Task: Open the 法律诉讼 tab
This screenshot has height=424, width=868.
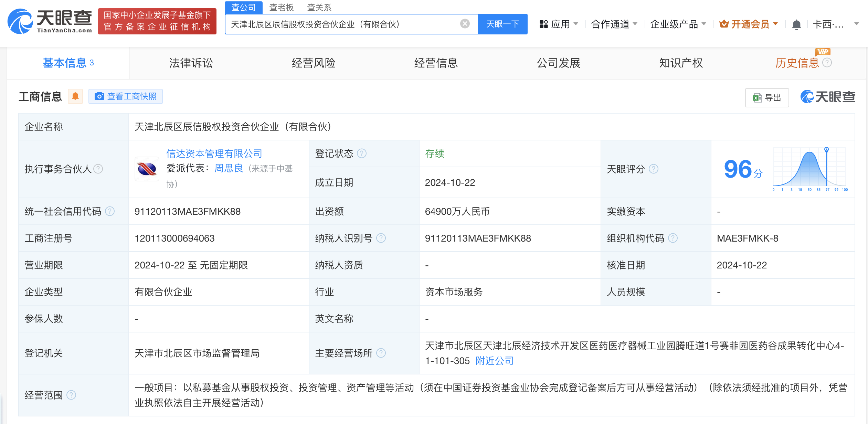Action: (x=191, y=63)
